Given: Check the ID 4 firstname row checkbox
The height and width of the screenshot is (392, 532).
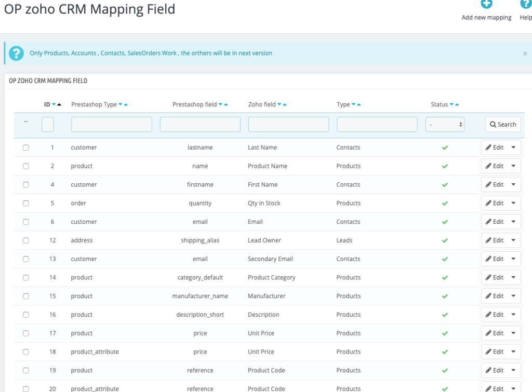Looking at the screenshot, I should [x=26, y=185].
